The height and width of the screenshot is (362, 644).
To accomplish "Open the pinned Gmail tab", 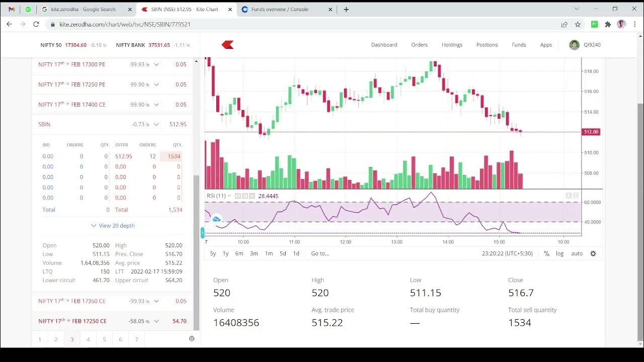I will pyautogui.click(x=12, y=9).
